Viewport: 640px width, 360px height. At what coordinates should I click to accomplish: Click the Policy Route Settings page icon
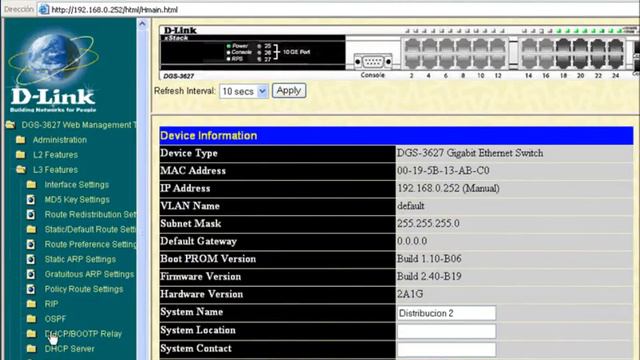click(31, 289)
